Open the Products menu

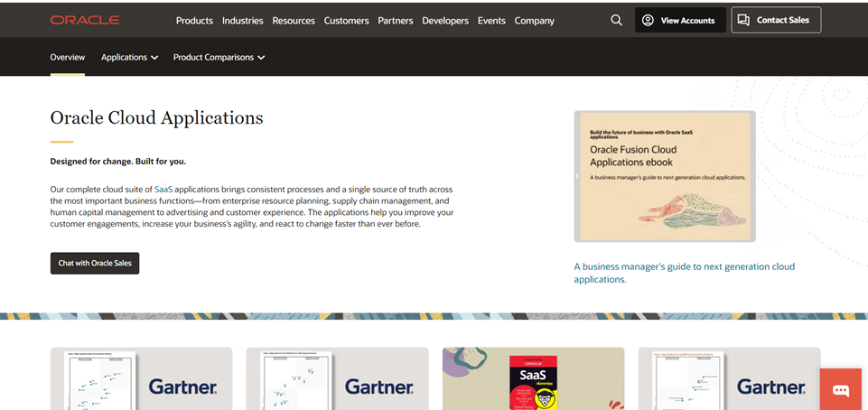pos(194,21)
